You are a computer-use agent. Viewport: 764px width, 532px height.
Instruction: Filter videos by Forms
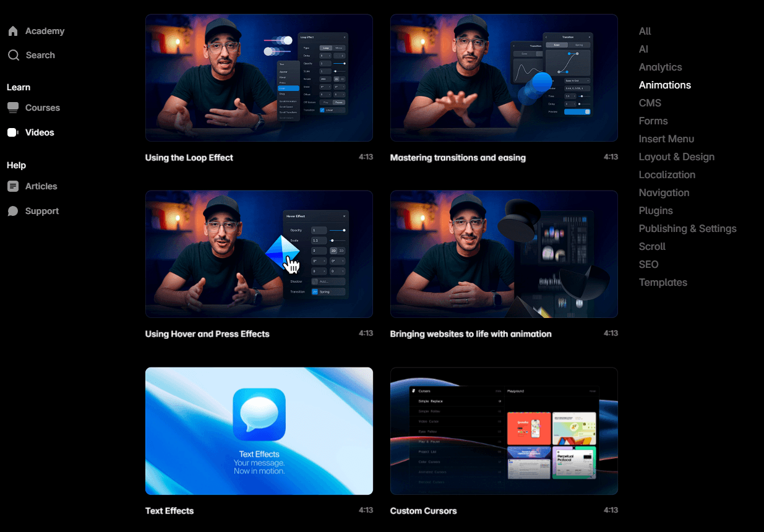pos(653,121)
